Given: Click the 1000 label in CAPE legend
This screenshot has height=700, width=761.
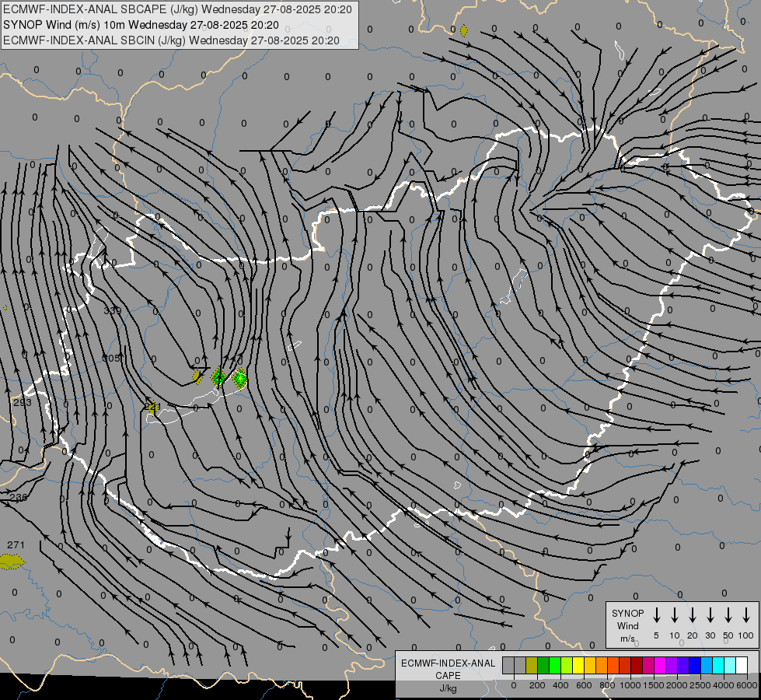Looking at the screenshot, I should pyautogui.click(x=630, y=685).
